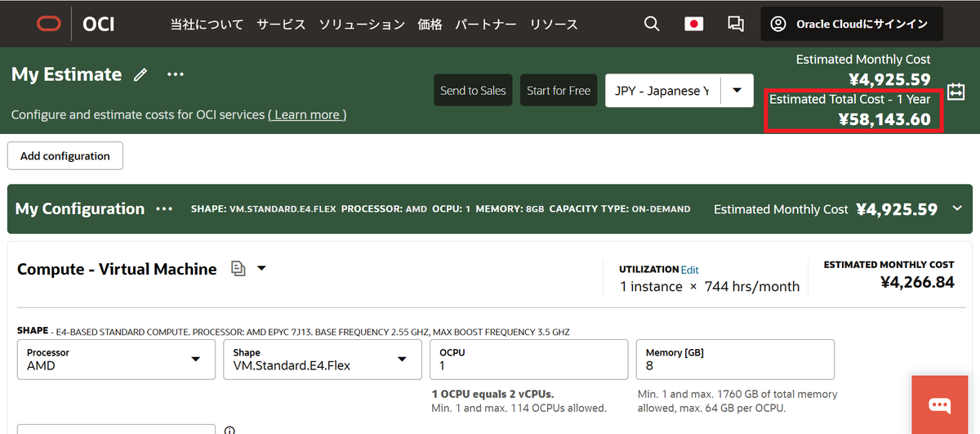Click the OCI home link
This screenshot has height=434, width=980.
(99, 24)
